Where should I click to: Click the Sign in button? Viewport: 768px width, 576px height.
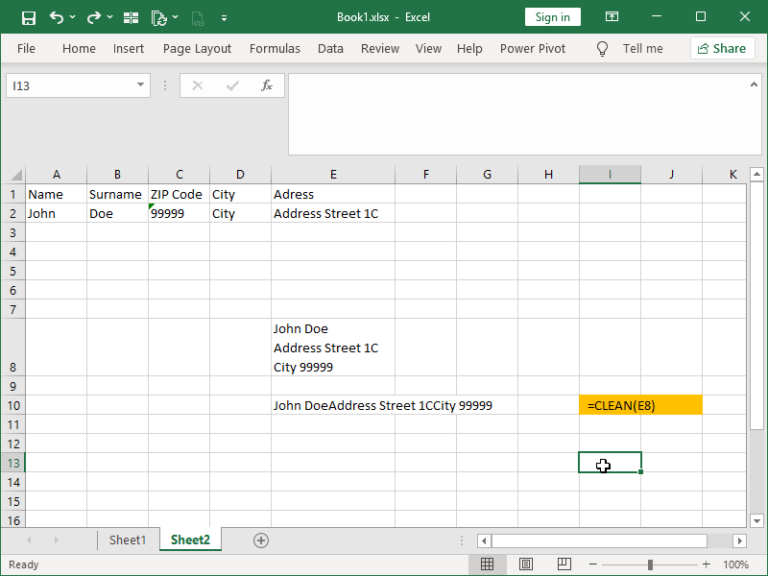(552, 17)
